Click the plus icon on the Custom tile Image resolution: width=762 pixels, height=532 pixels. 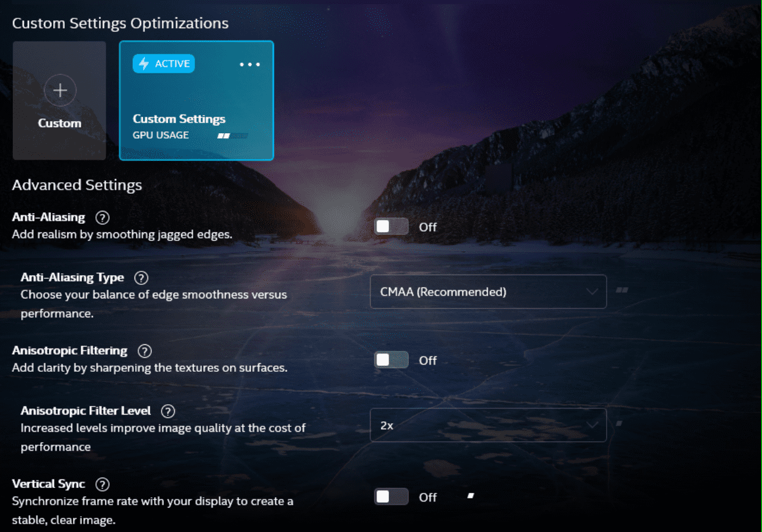pos(59,90)
